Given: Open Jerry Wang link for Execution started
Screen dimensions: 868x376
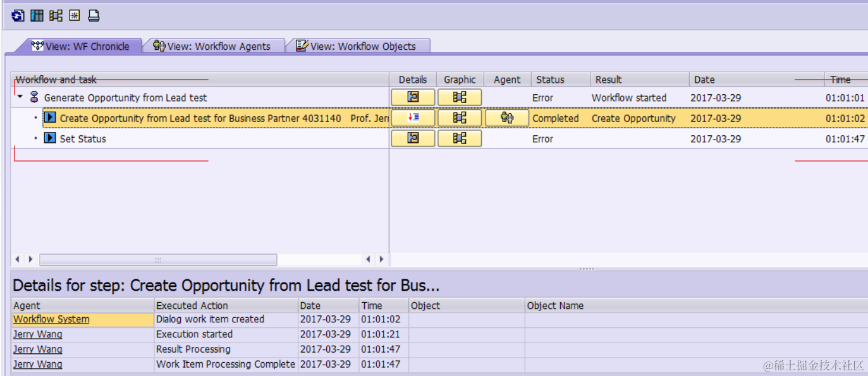Looking at the screenshot, I should click(38, 334).
